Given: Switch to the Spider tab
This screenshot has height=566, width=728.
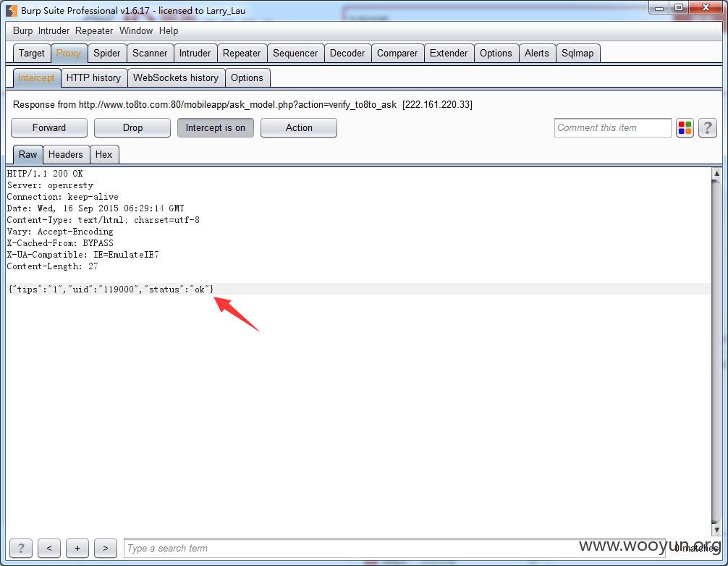Looking at the screenshot, I should pos(107,54).
